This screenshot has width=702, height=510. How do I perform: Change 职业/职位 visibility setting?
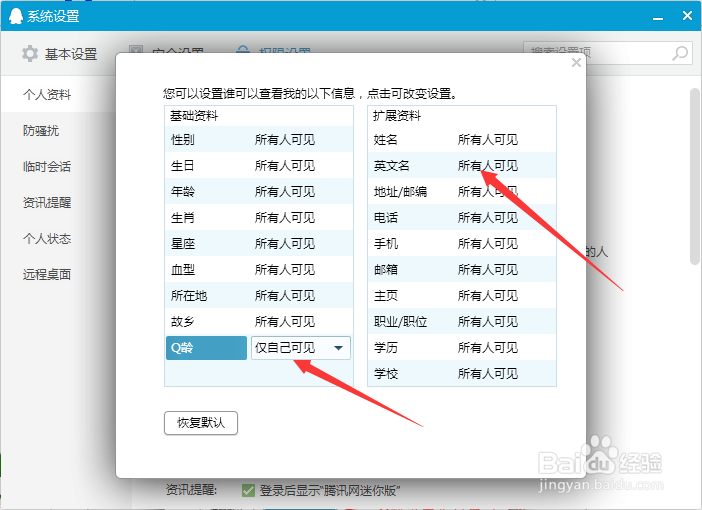point(488,321)
